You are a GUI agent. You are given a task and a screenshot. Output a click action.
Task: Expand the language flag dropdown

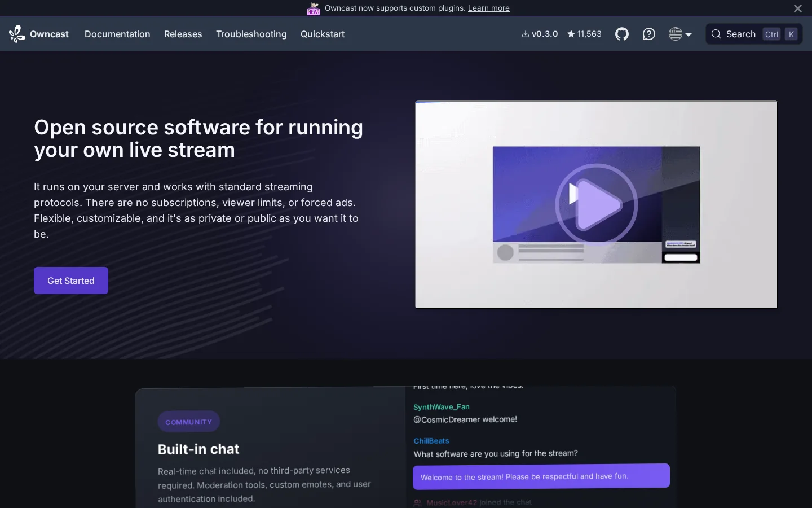pyautogui.click(x=680, y=34)
